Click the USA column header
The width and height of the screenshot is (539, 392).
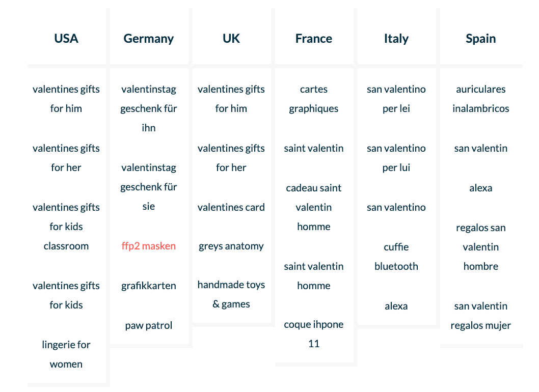coord(66,39)
